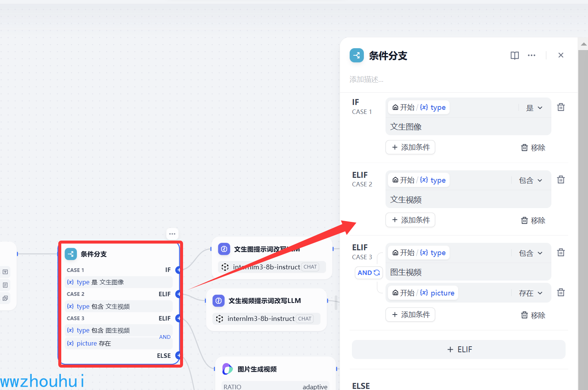Delete the CASE 1 type condition
588x390 pixels.
(x=561, y=107)
